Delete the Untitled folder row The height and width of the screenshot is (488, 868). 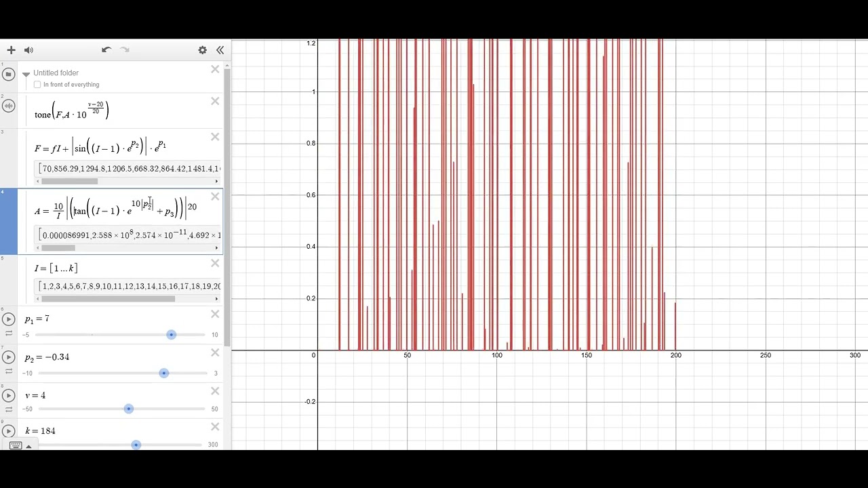click(x=215, y=69)
